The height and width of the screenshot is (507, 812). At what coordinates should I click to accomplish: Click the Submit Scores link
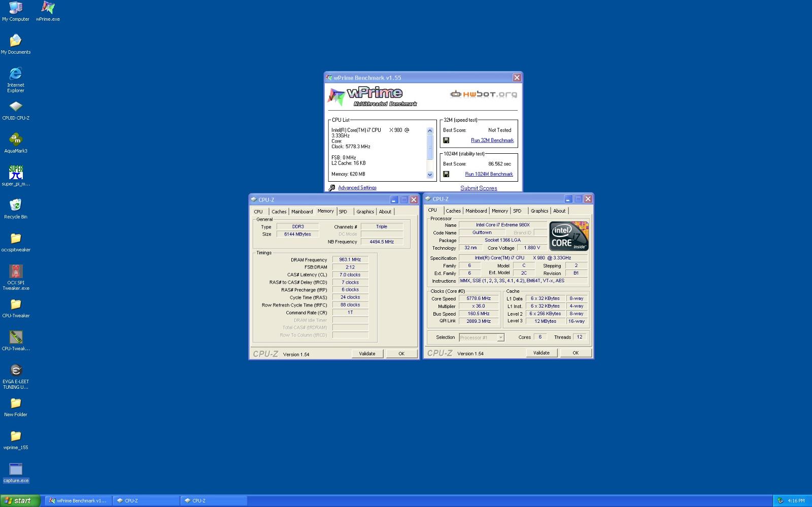pyautogui.click(x=479, y=188)
